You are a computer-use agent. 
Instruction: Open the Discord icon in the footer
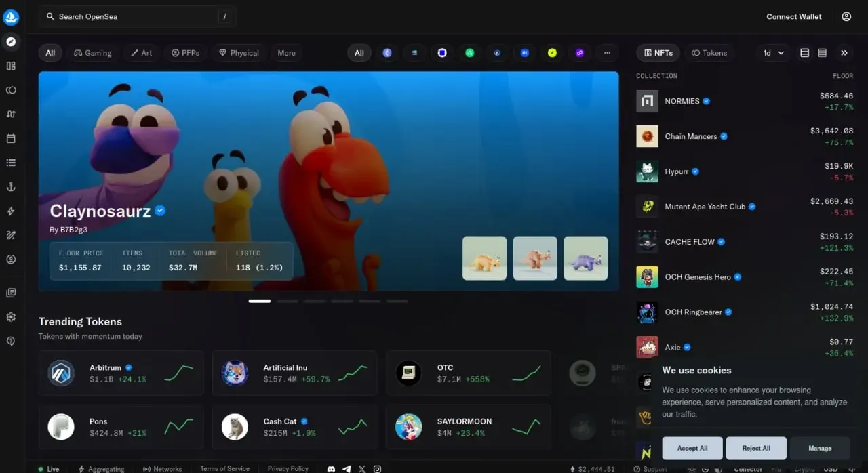click(x=331, y=469)
